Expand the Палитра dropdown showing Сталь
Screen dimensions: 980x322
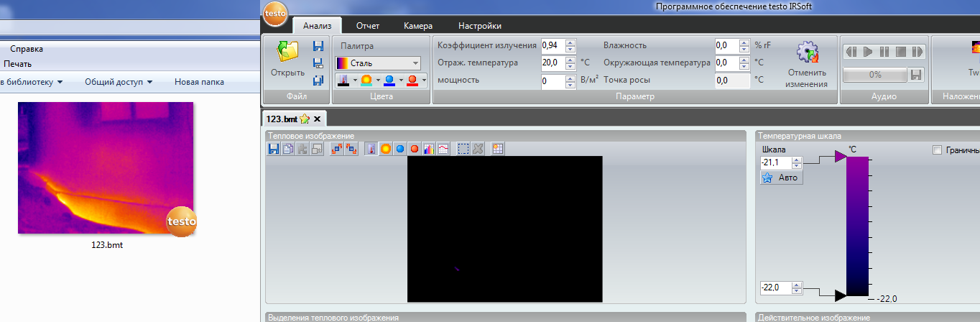pos(415,63)
